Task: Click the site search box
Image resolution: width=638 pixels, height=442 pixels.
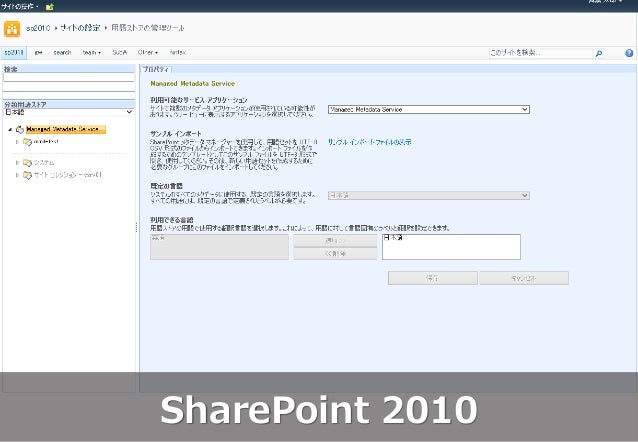Action: (x=540, y=53)
